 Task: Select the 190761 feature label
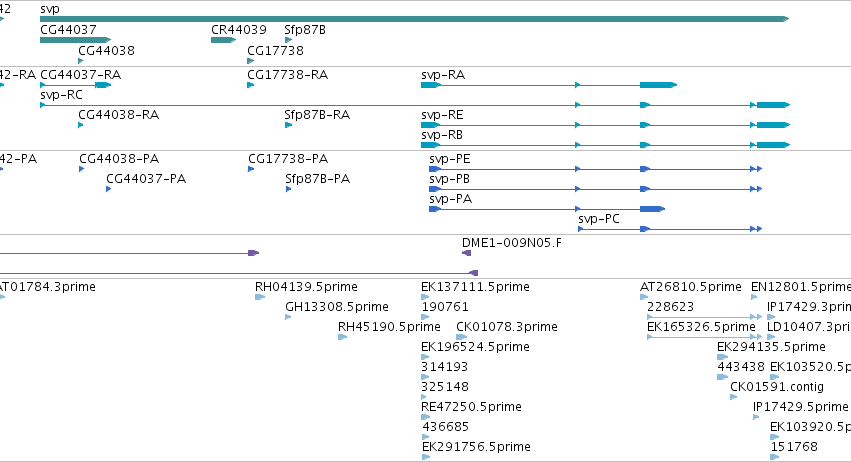pyautogui.click(x=445, y=307)
